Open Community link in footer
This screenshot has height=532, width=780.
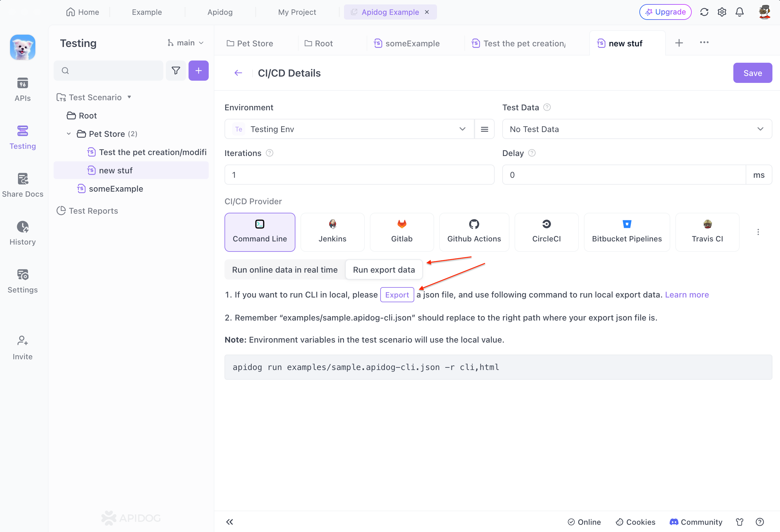point(696,522)
